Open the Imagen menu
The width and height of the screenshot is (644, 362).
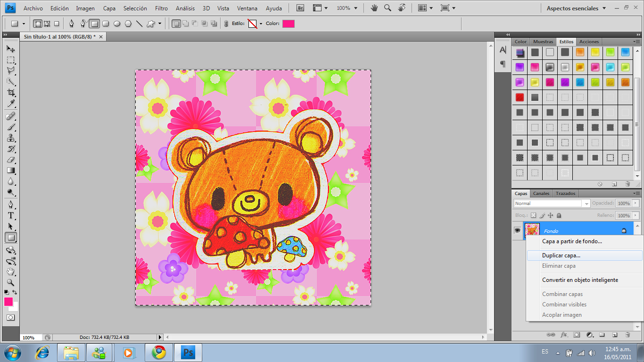(85, 8)
